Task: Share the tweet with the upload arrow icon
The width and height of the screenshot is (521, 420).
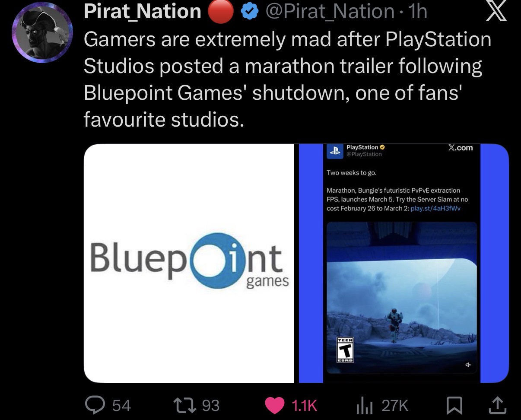Action: click(x=497, y=404)
